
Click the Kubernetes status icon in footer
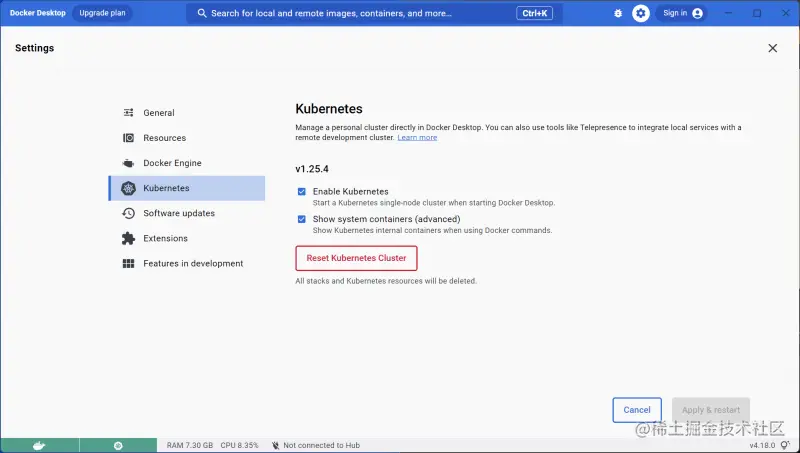point(118,445)
